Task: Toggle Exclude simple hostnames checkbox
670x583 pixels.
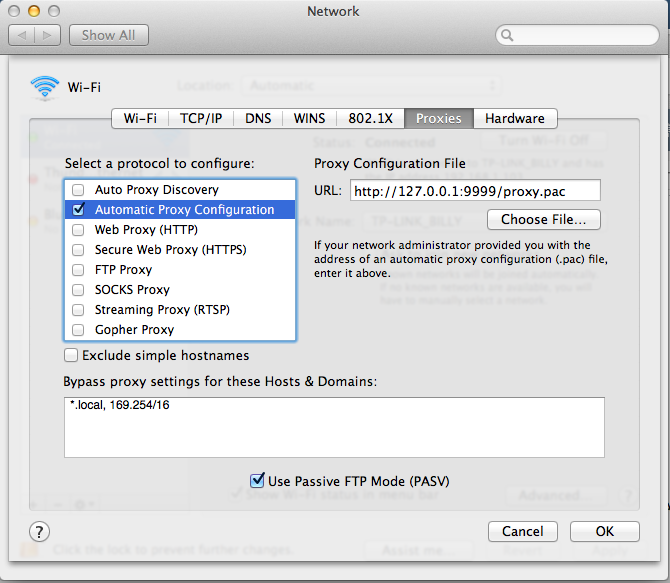Action: pos(71,355)
